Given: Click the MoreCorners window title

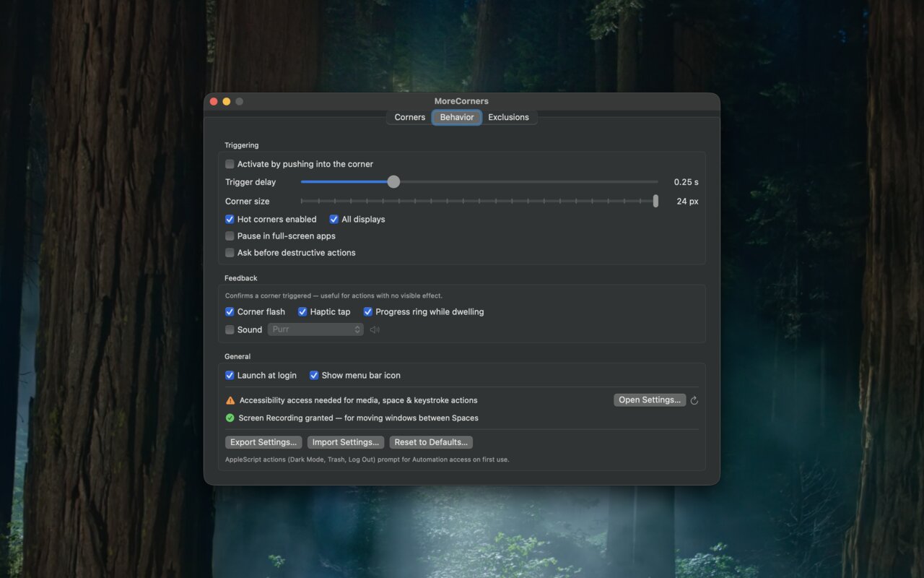Looking at the screenshot, I should click(x=461, y=101).
